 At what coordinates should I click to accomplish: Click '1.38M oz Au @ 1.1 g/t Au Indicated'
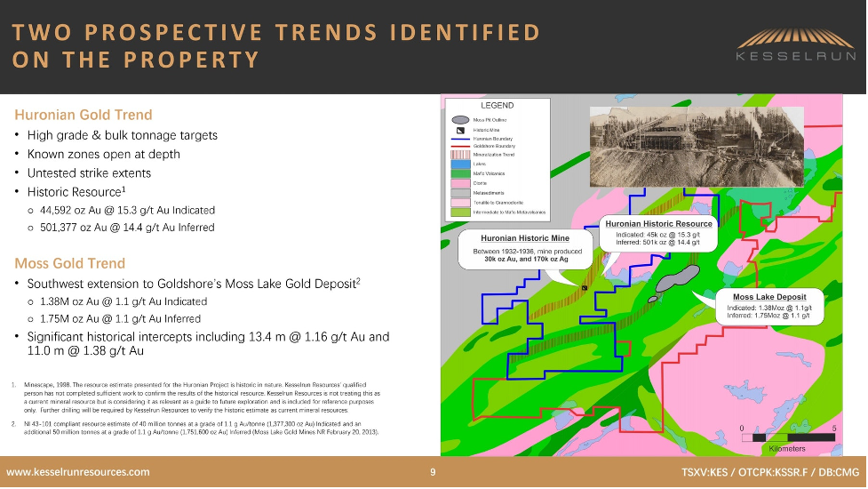[123, 301]
